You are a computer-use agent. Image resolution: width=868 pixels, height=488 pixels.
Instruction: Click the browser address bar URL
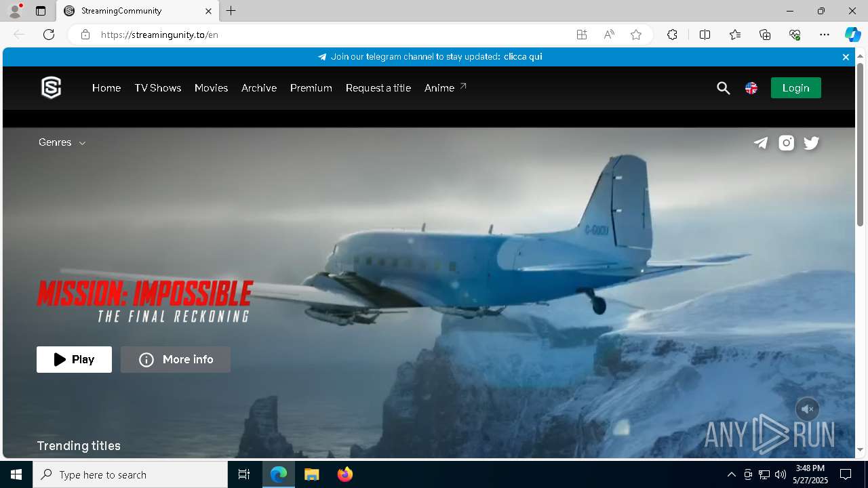tap(159, 35)
